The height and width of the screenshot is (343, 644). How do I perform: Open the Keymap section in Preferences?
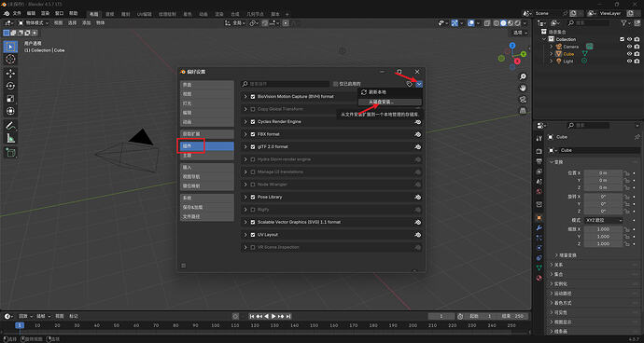point(207,185)
